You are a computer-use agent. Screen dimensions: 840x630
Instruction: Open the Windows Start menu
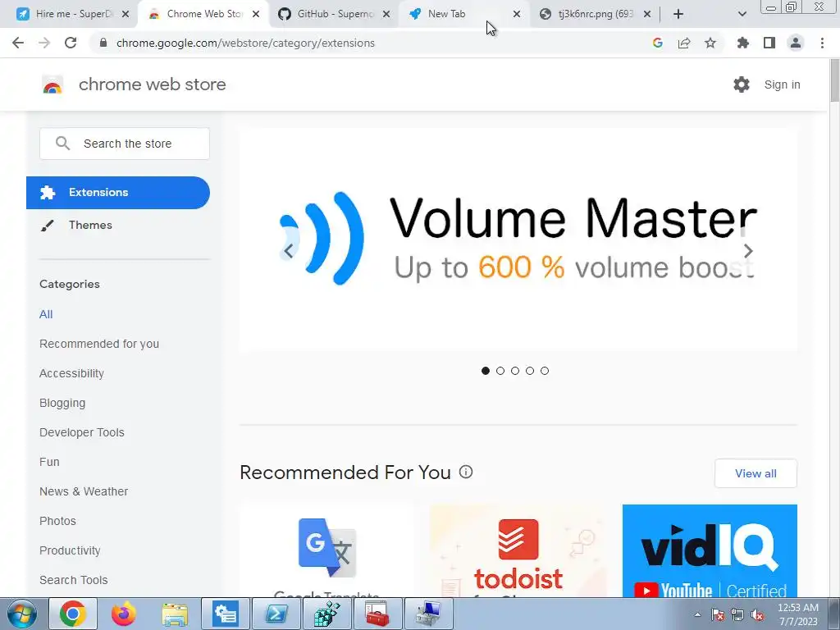(21, 614)
